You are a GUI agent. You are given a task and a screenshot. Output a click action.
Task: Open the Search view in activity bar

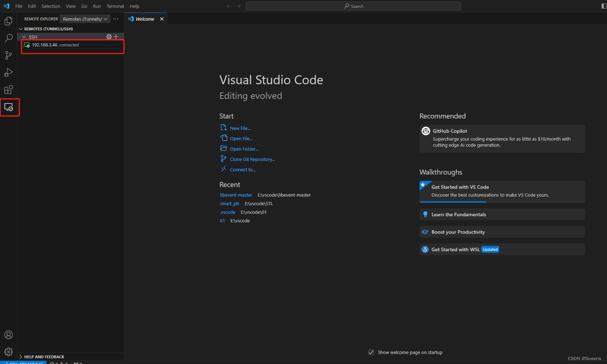point(8,38)
